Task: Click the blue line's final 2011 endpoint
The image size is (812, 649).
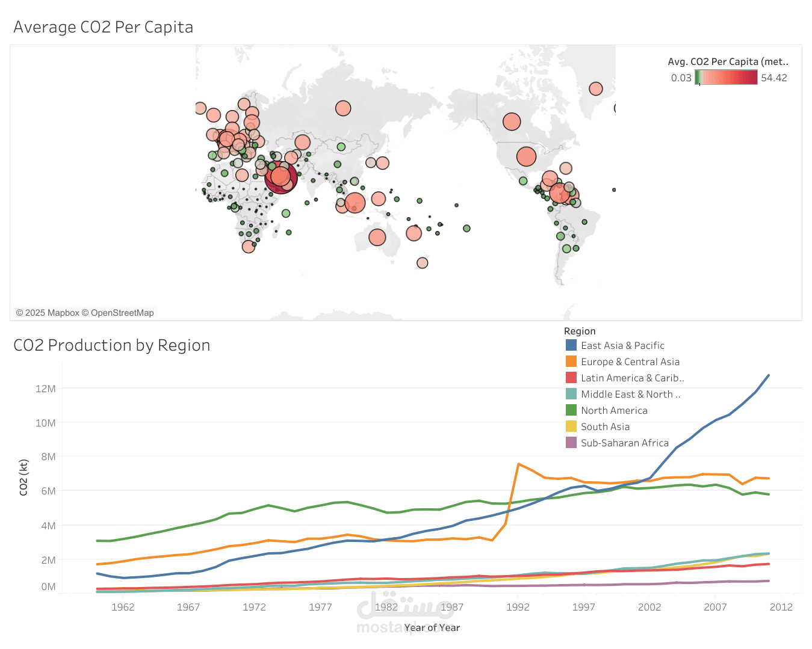Action: [769, 375]
